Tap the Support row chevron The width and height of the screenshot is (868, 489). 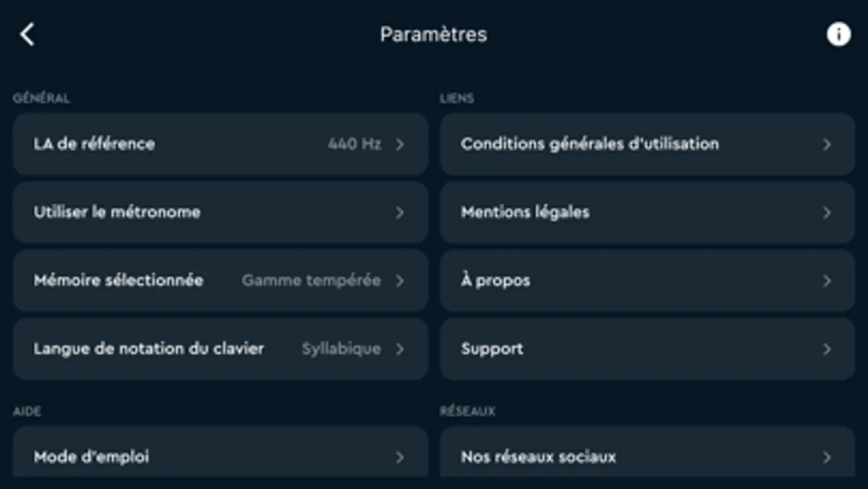point(827,349)
